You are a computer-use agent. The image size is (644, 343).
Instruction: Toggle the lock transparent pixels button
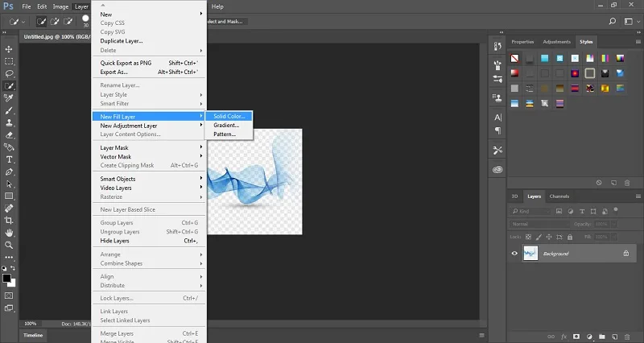[528, 237]
